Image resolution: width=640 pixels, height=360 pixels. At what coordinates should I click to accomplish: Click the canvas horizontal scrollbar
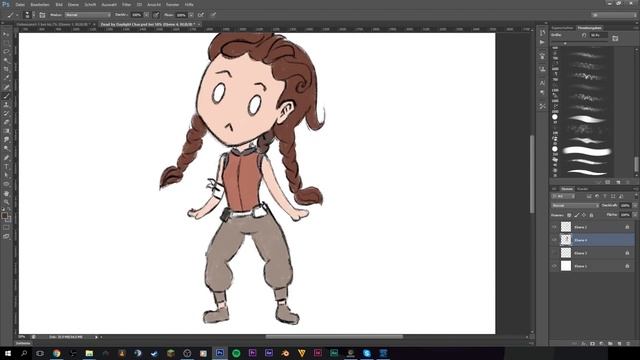[334, 337]
